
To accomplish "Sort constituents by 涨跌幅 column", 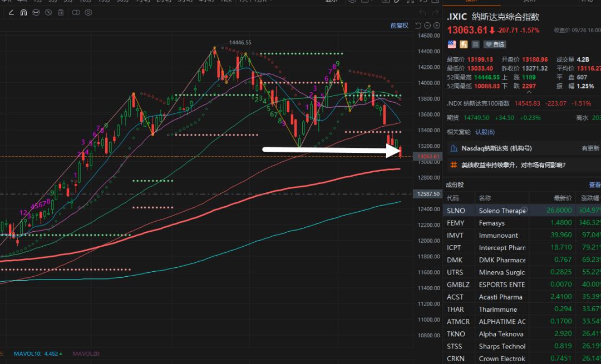I will (590, 198).
